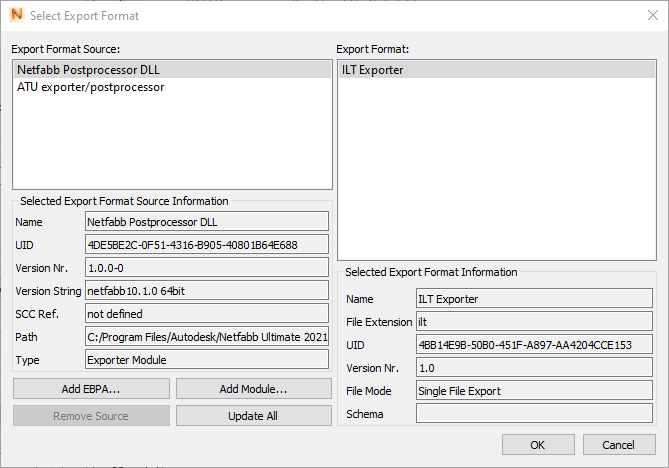Select the Type field showing Exporter Module
669x468 pixels.
pyautogui.click(x=207, y=359)
